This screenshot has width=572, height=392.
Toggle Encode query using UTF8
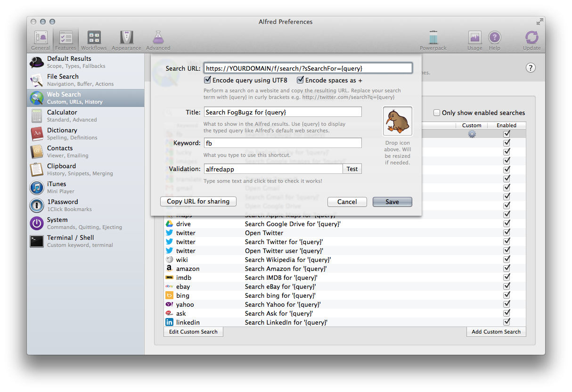click(x=207, y=80)
